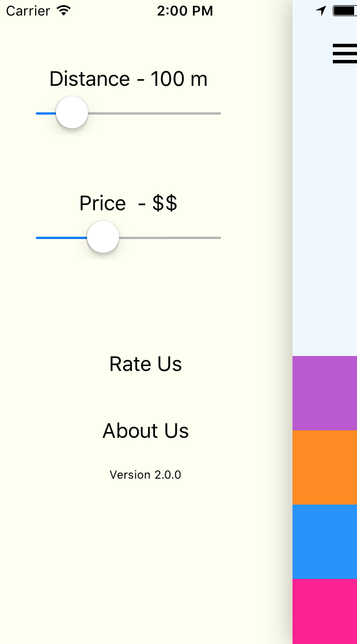The width and height of the screenshot is (357, 644).
Task: Click the Carrier text in status bar
Action: [x=27, y=10]
